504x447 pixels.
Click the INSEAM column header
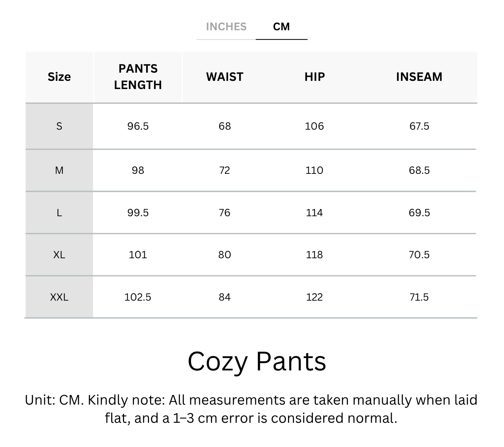coord(419,77)
